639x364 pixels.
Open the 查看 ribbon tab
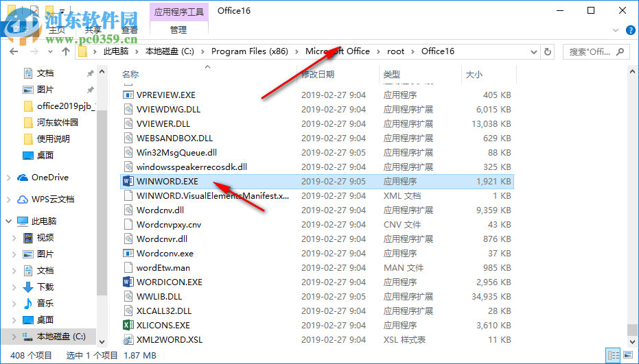tap(130, 29)
